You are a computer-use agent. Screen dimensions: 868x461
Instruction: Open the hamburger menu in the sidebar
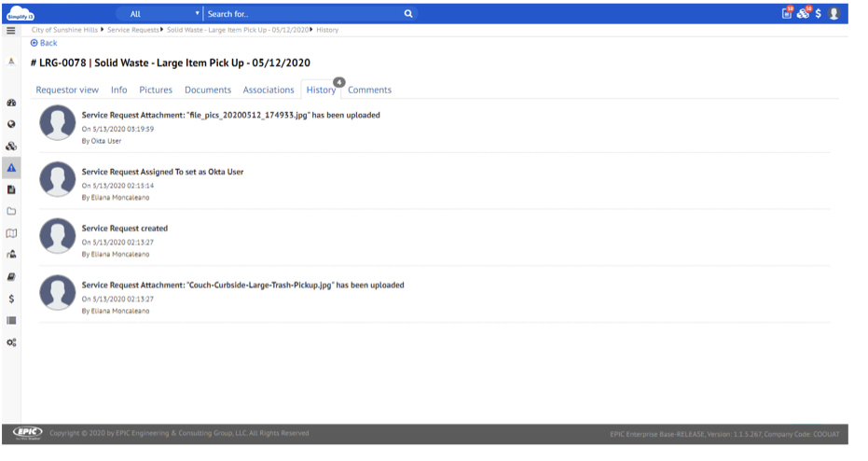tap(11, 31)
